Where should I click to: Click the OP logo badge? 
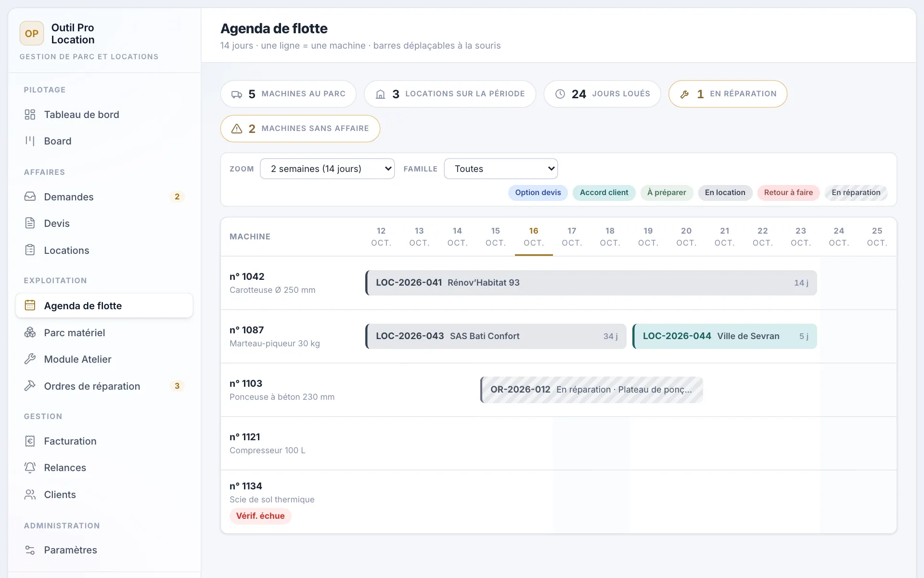32,34
